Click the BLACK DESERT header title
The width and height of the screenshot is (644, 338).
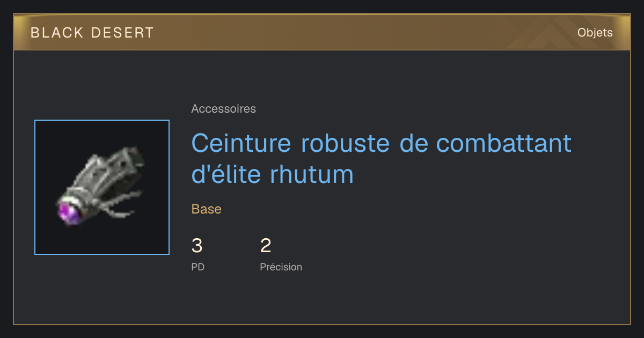tap(92, 33)
